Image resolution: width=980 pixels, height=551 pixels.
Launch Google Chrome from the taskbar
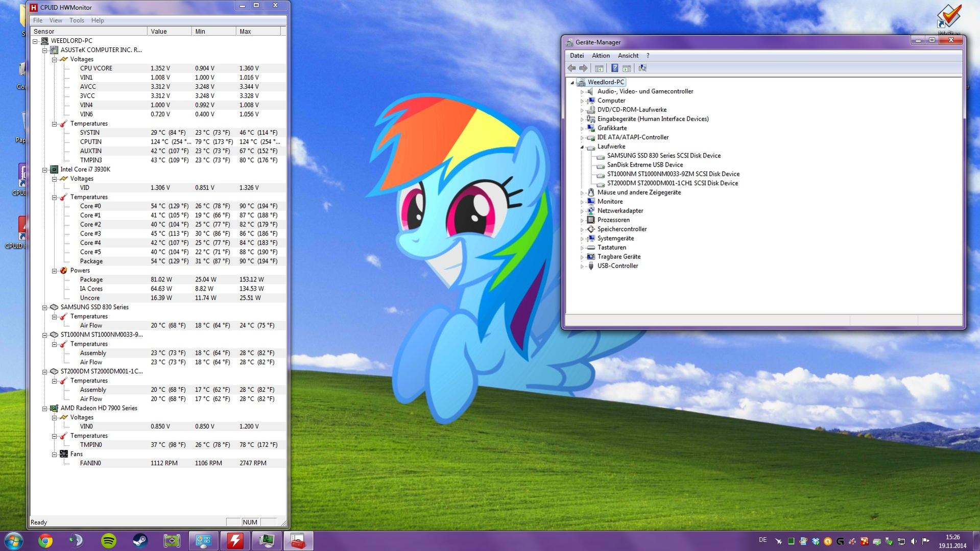coord(45,541)
